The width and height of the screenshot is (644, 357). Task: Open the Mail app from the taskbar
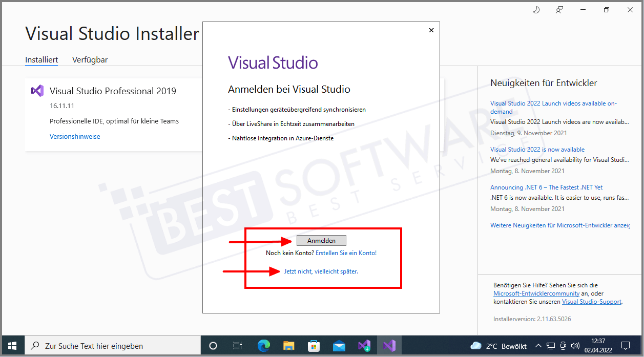click(x=339, y=346)
